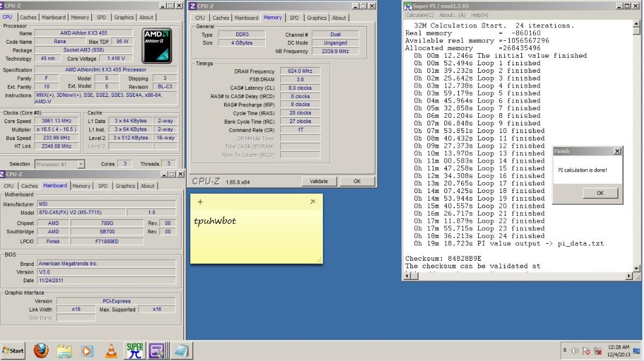Viewport: 644px width, 361px height.
Task: Switch to CPU-Z taskbar icon
Action: click(x=157, y=351)
